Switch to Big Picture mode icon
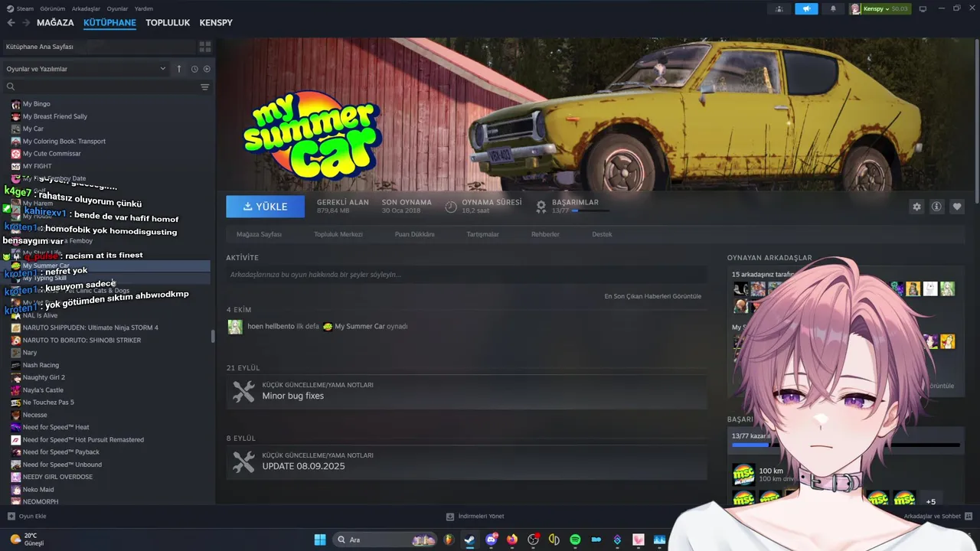 point(923,9)
